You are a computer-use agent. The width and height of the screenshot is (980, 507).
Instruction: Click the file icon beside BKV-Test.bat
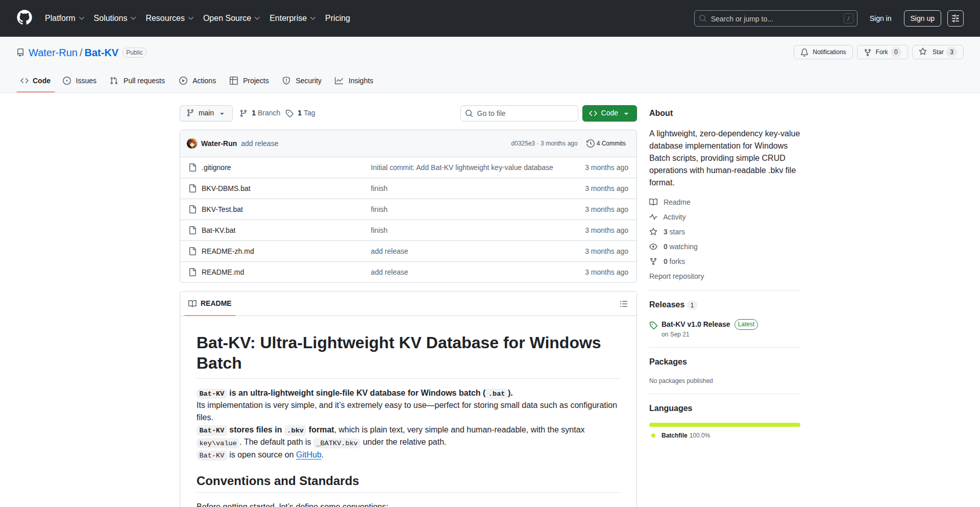pos(192,209)
